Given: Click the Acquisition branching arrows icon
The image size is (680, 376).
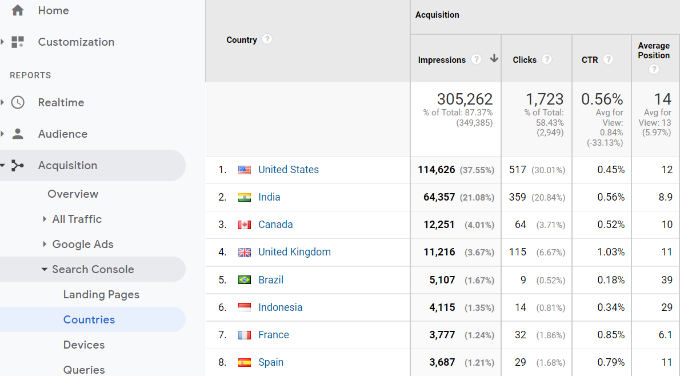Looking at the screenshot, I should pos(18,165).
